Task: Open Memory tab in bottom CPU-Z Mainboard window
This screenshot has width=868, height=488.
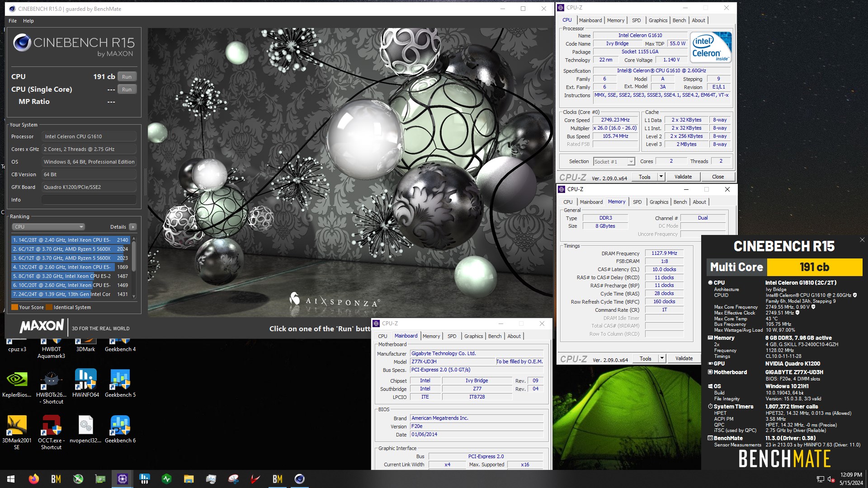Action: [x=431, y=336]
